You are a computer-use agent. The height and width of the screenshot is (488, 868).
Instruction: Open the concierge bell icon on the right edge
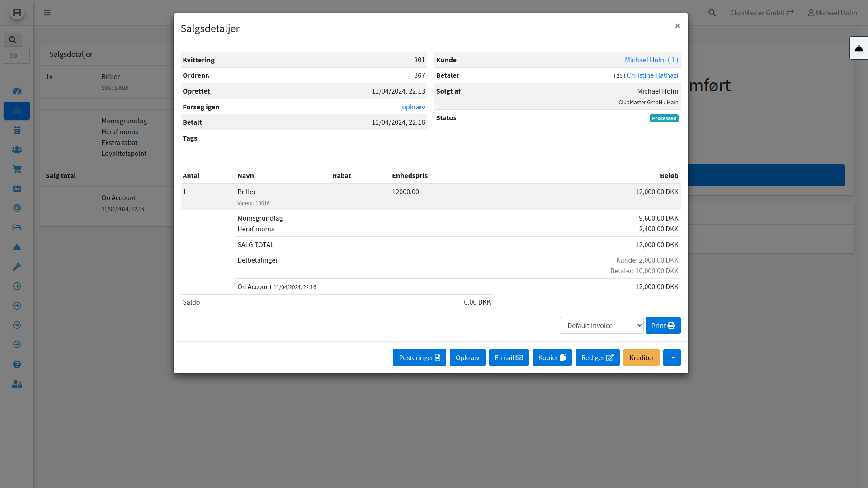click(x=859, y=48)
